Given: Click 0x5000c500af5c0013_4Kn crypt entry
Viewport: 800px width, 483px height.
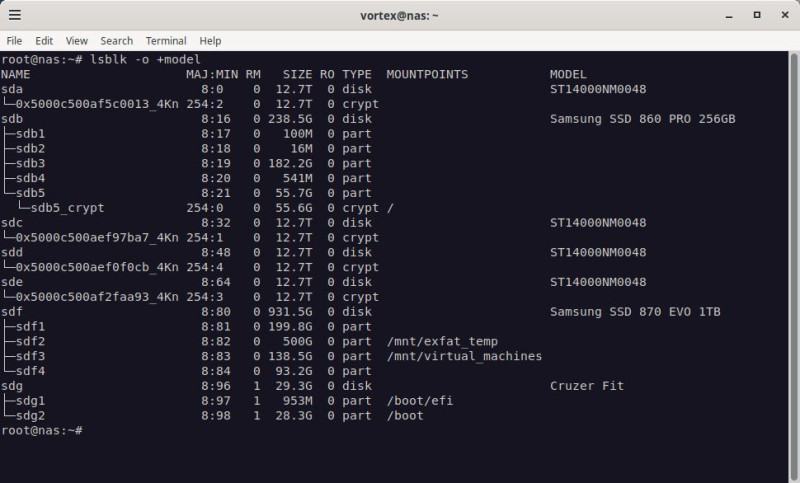Looking at the screenshot, I should (97, 104).
